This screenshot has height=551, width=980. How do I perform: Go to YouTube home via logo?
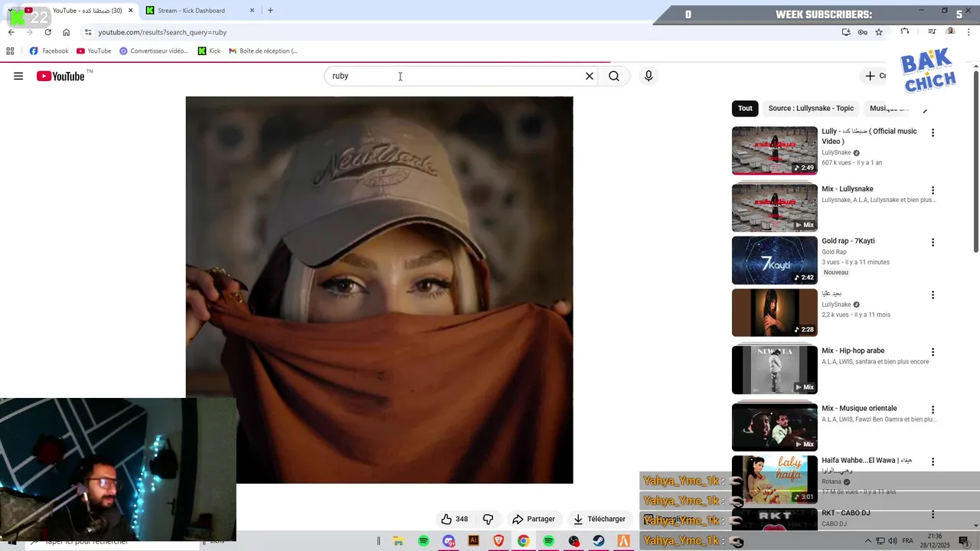60,76
